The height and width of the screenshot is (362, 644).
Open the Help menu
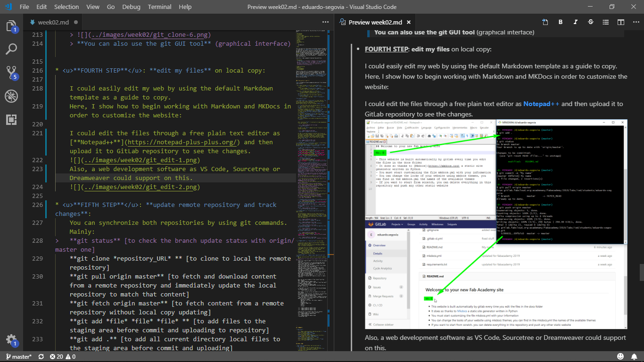click(x=185, y=7)
